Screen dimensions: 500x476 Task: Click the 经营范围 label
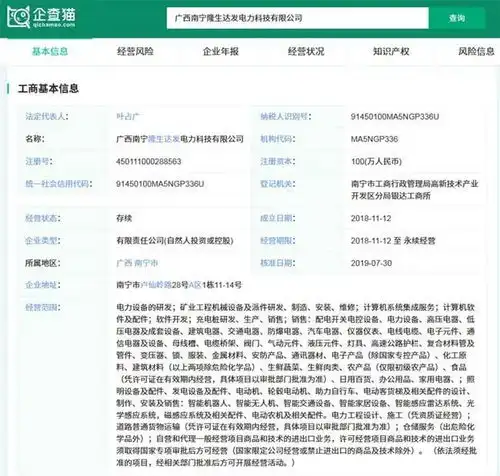43,307
